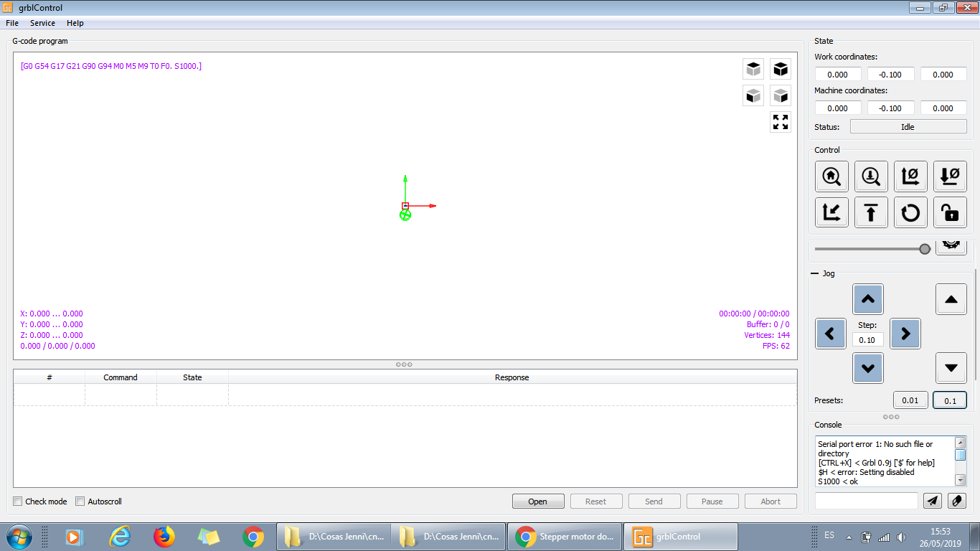The image size is (980, 551).
Task: Switch to top view cube with black top face
Action: 753,69
